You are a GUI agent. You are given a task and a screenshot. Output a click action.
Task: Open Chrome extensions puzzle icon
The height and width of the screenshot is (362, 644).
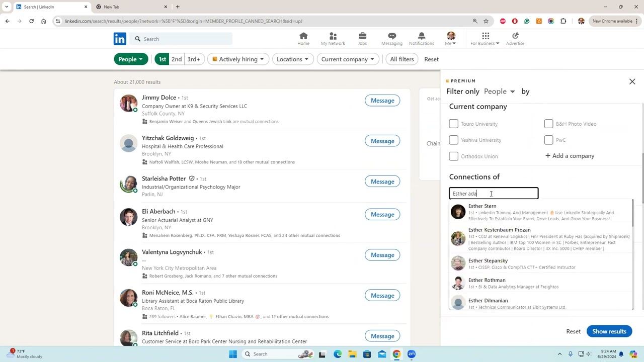pyautogui.click(x=563, y=21)
